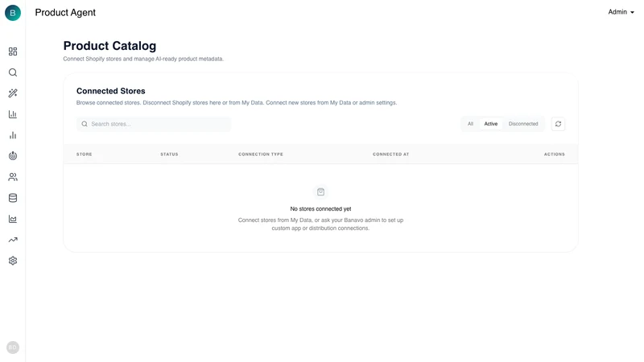Viewport: 644px width, 362px height.
Task: Select the Disconnected stores filter
Action: click(x=522, y=124)
